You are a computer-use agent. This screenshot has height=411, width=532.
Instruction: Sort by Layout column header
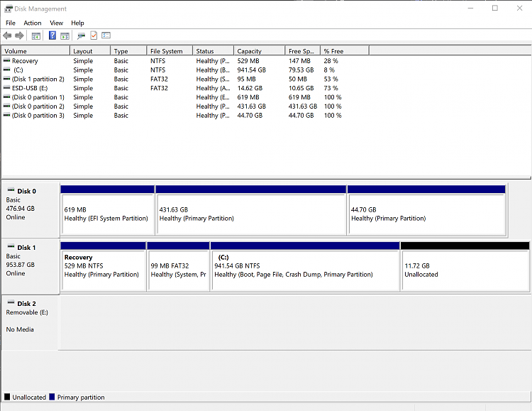click(90, 51)
